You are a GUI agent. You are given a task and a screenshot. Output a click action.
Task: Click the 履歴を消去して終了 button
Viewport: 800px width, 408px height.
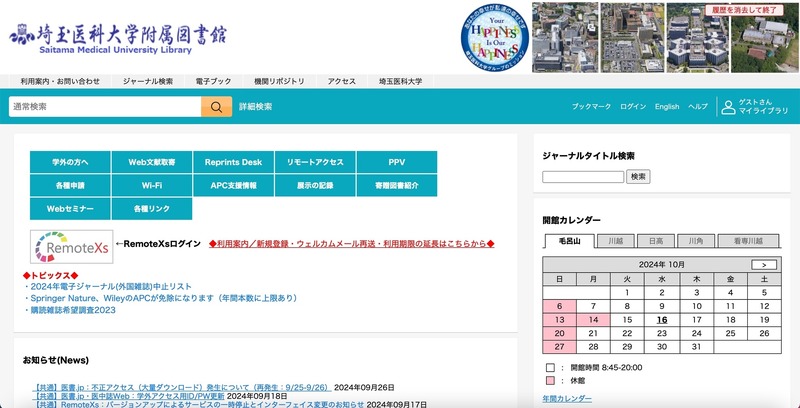[745, 9]
